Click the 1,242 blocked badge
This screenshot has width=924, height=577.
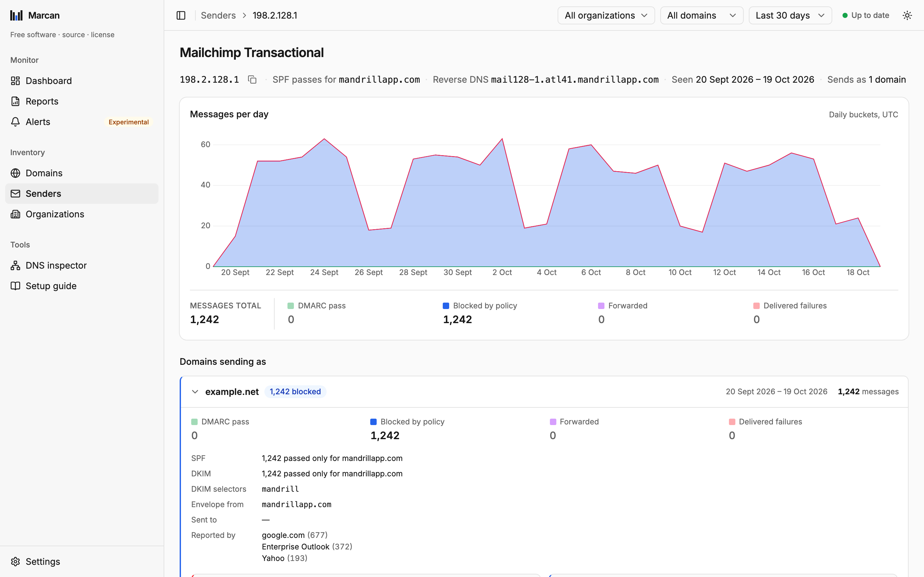(295, 391)
